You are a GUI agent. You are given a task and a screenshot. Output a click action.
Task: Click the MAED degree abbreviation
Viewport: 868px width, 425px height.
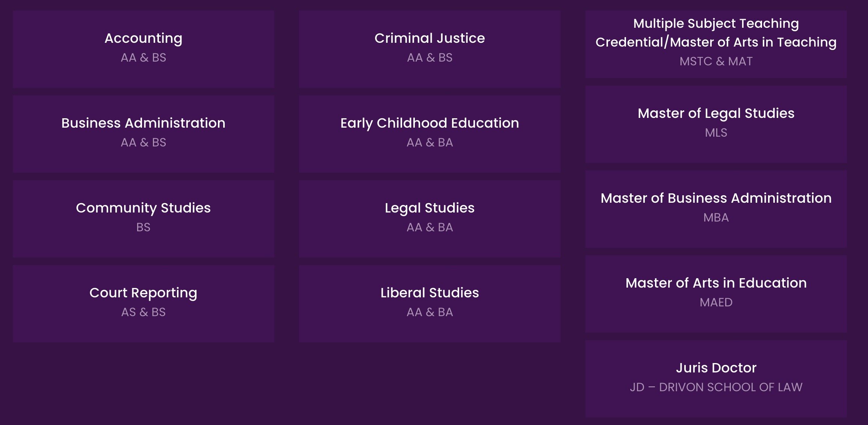716,303
